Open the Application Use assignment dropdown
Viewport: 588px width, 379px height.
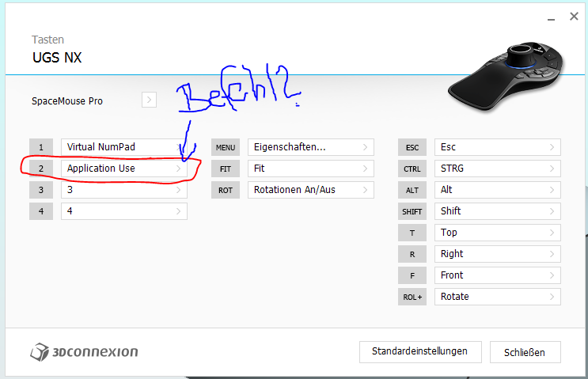[x=124, y=169]
